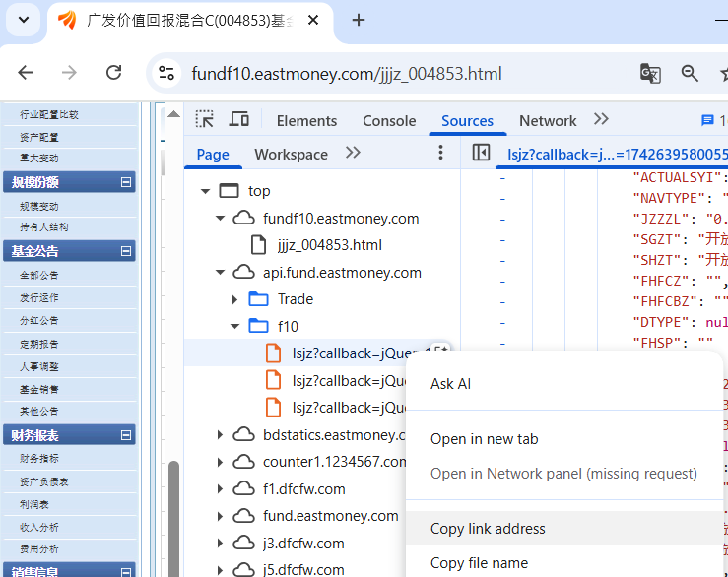Switch to the Console panel tab
The height and width of the screenshot is (577, 728).
(389, 121)
